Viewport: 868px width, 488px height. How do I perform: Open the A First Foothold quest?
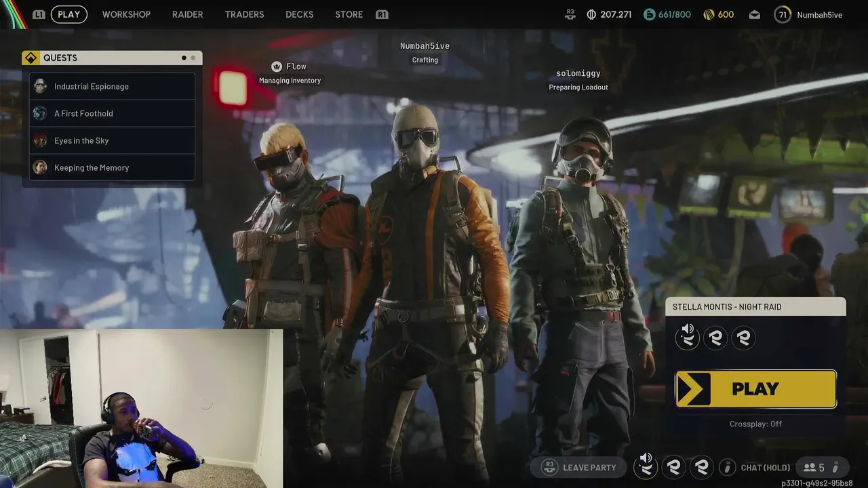click(x=113, y=113)
